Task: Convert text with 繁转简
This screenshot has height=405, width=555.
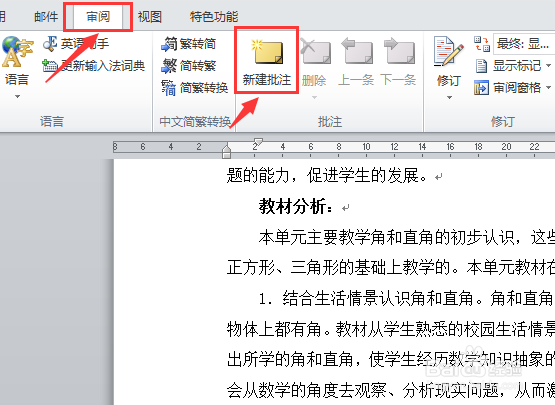Action: [x=189, y=44]
